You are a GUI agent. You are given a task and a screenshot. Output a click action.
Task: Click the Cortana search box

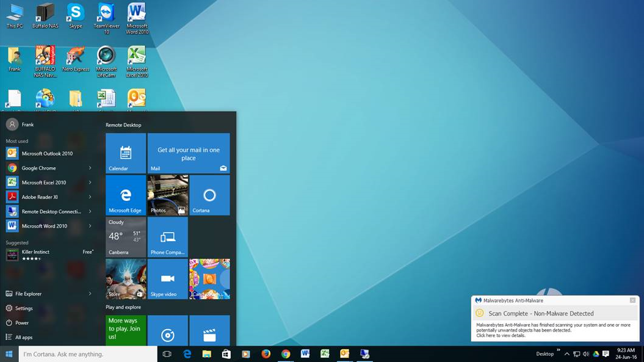[88, 354]
